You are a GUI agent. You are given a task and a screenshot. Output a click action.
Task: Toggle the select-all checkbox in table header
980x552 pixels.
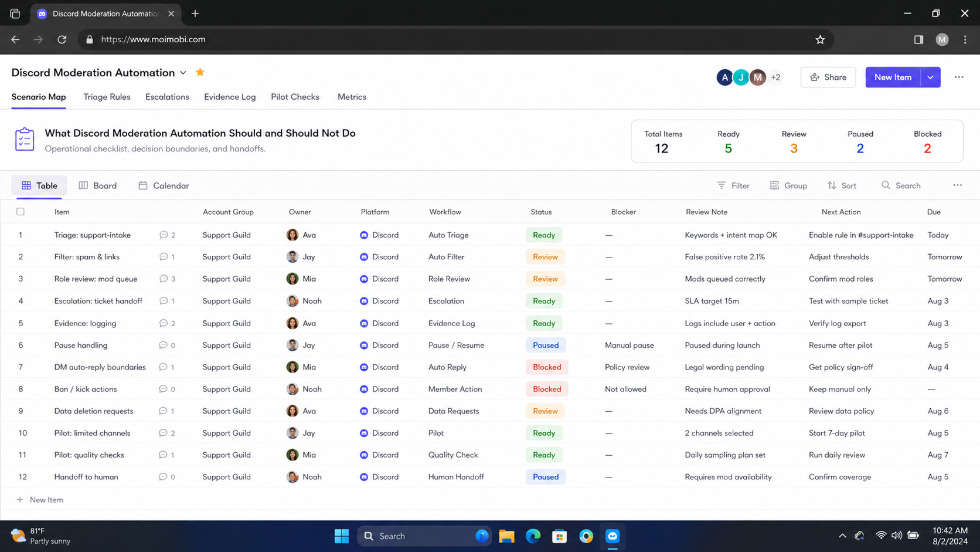[x=21, y=212]
